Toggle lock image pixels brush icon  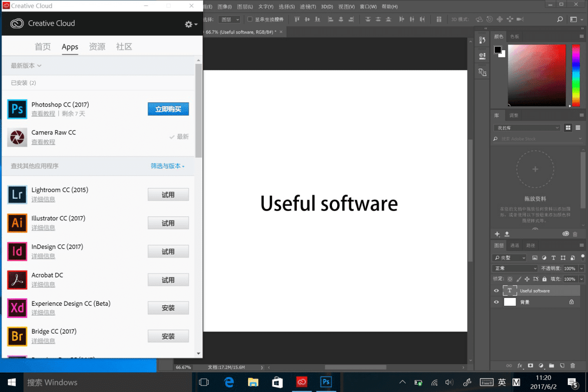pyautogui.click(x=518, y=279)
